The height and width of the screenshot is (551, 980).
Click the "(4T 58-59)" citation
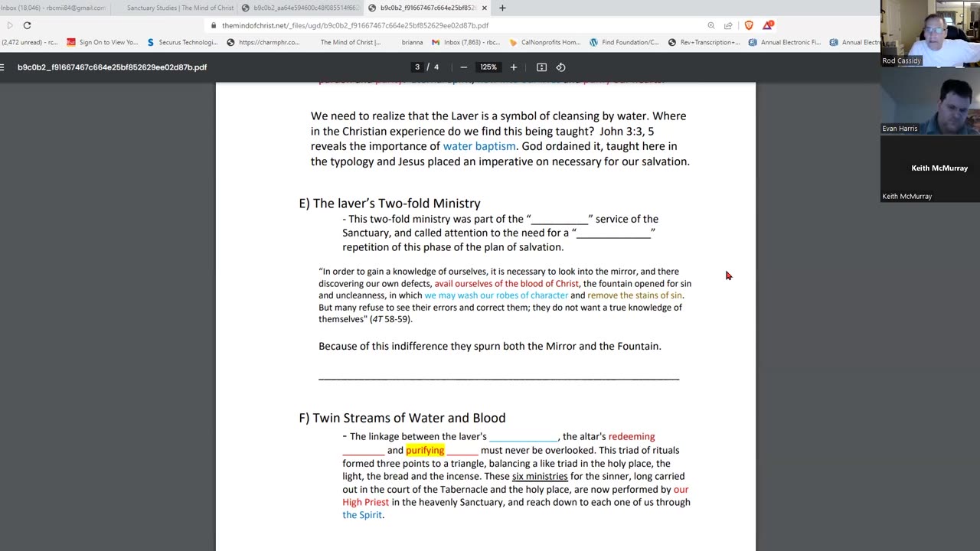click(x=390, y=319)
